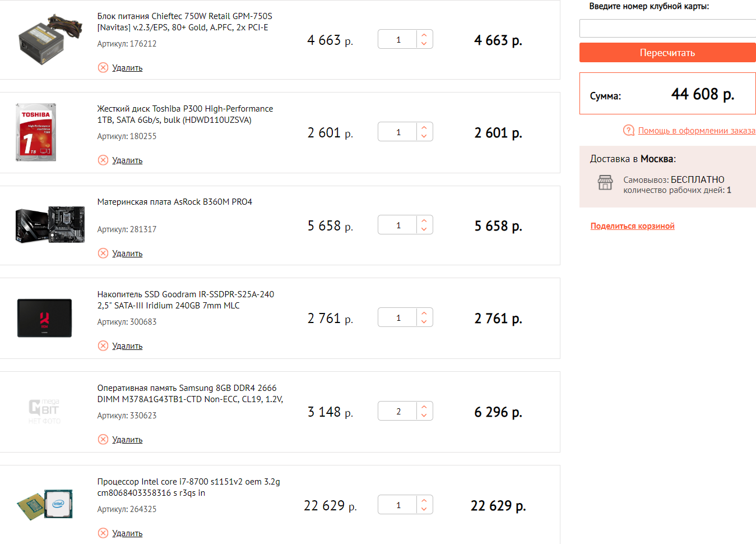Decrease quantity of Samsung RAM

[424, 416]
